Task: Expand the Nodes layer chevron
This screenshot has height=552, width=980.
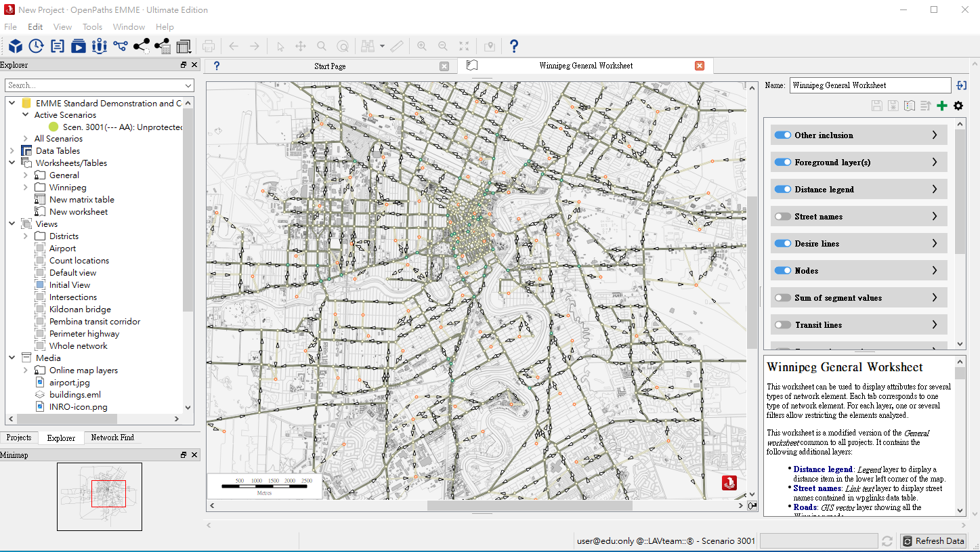Action: [935, 270]
